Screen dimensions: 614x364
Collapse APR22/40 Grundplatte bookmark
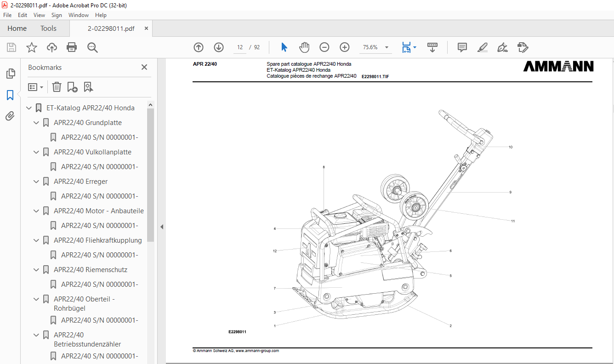37,123
